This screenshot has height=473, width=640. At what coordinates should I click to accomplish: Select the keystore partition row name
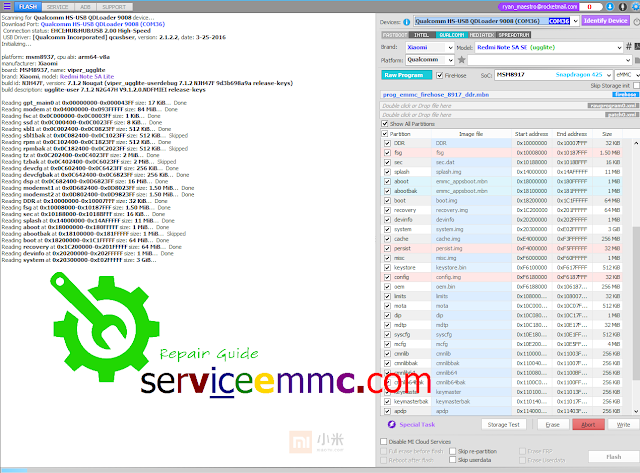[x=404, y=268]
